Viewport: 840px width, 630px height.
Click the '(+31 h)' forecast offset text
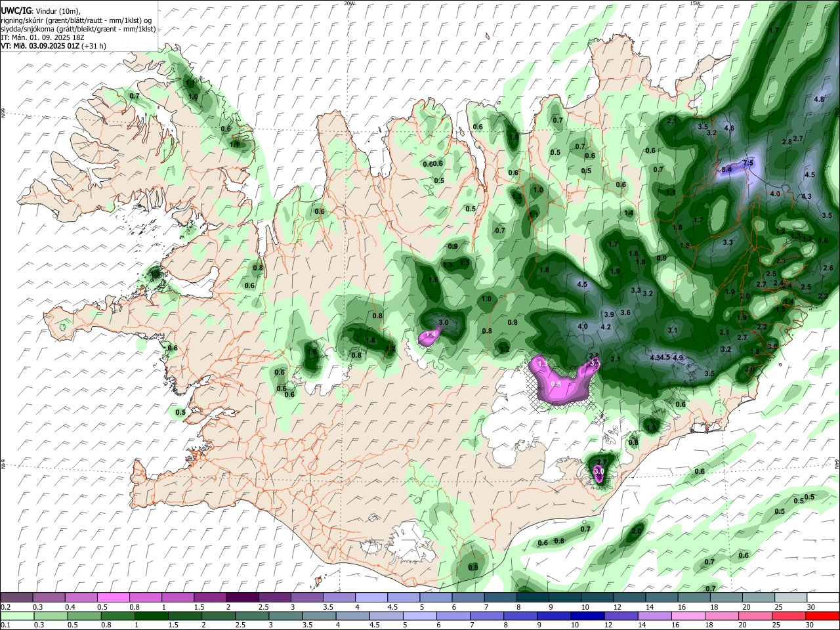[x=94, y=46]
